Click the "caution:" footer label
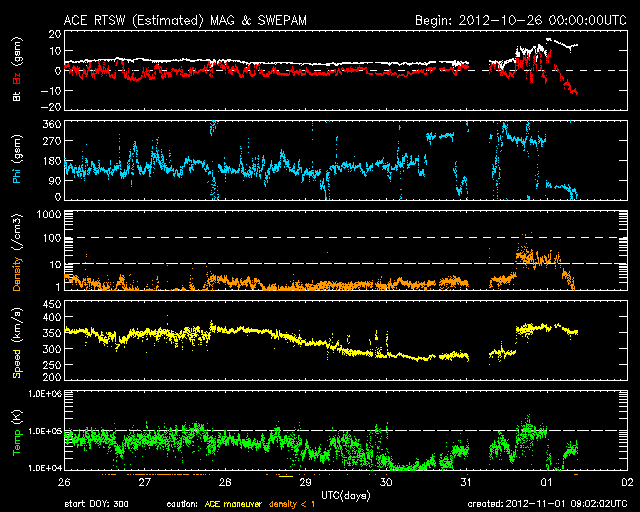Viewport: 640px width, 512px height. click(182, 504)
